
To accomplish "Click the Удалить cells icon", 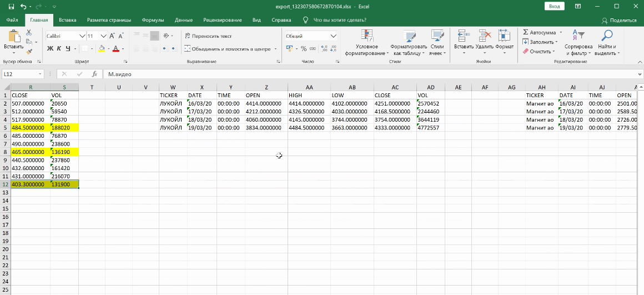I will 484,41.
